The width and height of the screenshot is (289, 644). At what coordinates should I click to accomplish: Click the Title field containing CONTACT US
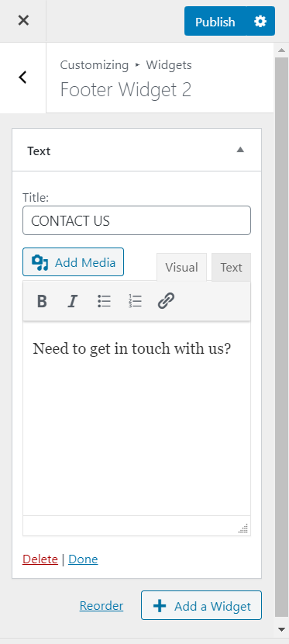pos(136,220)
